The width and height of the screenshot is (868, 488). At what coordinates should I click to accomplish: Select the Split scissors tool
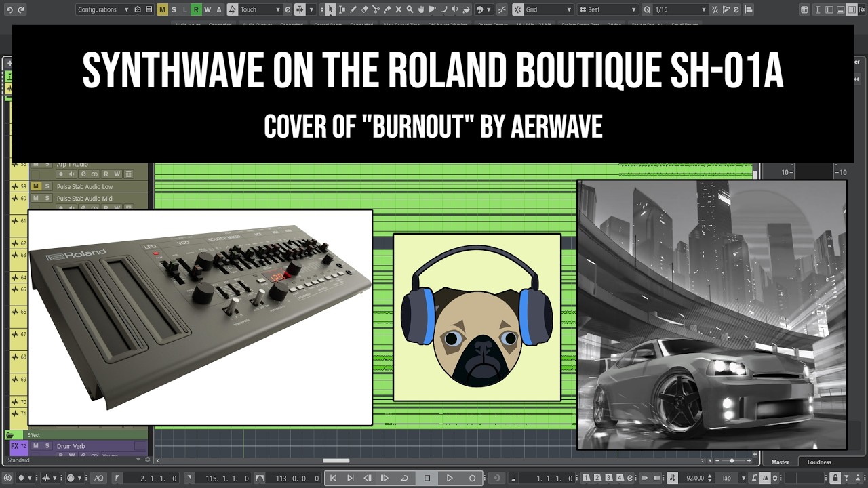coord(376,9)
